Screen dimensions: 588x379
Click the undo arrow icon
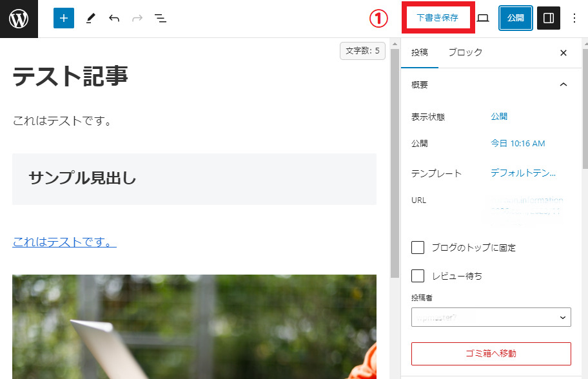[x=114, y=19]
